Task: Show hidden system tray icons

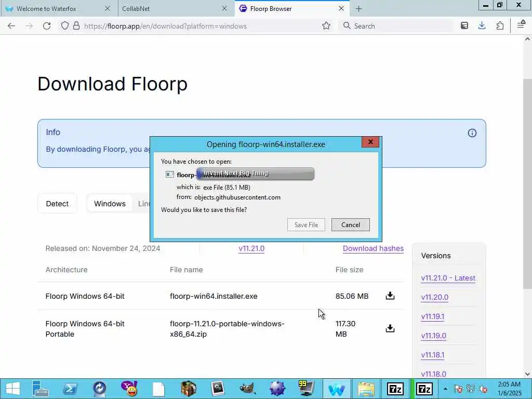Action: (x=445, y=389)
